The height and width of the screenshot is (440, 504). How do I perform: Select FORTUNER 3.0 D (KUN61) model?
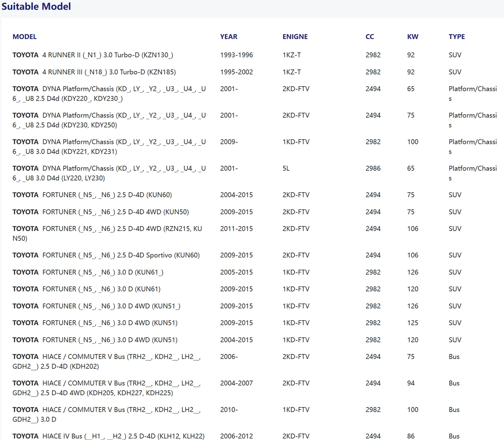click(87, 289)
